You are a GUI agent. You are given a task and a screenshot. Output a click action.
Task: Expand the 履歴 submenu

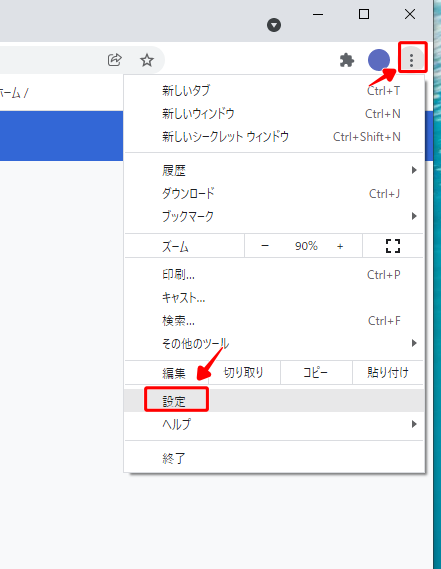pos(274,170)
